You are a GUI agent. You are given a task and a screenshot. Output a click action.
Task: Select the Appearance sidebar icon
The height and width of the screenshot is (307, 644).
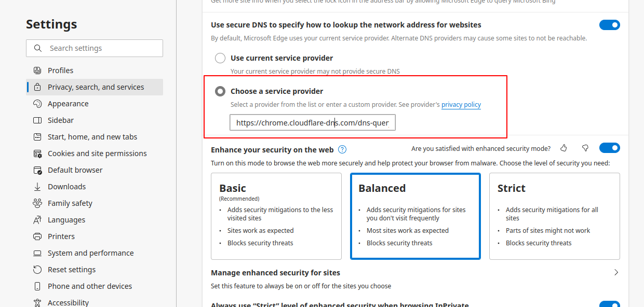coord(37,103)
